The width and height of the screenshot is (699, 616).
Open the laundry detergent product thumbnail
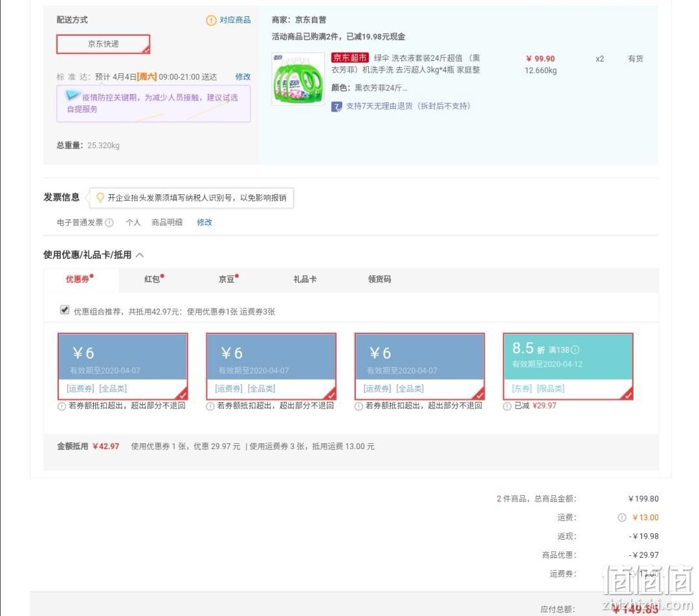coord(298,79)
